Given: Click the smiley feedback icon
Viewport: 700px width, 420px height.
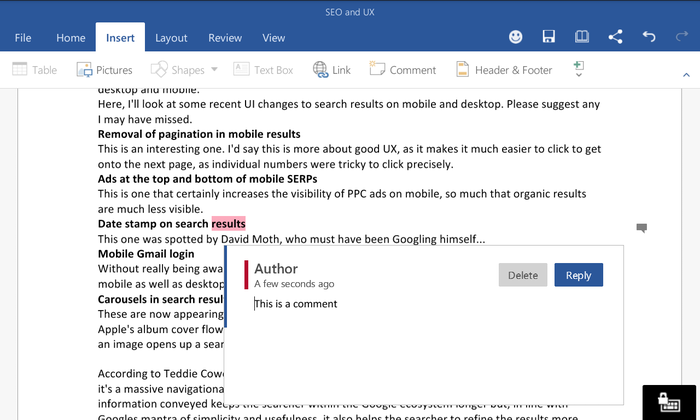Looking at the screenshot, I should 516,37.
